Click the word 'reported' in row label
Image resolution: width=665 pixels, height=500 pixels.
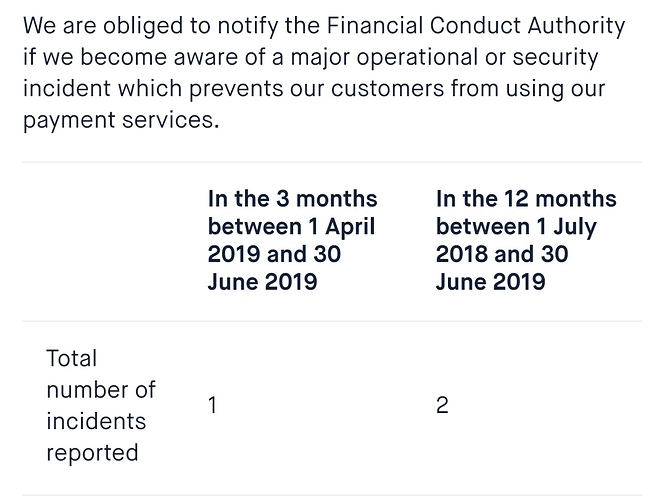[92, 453]
